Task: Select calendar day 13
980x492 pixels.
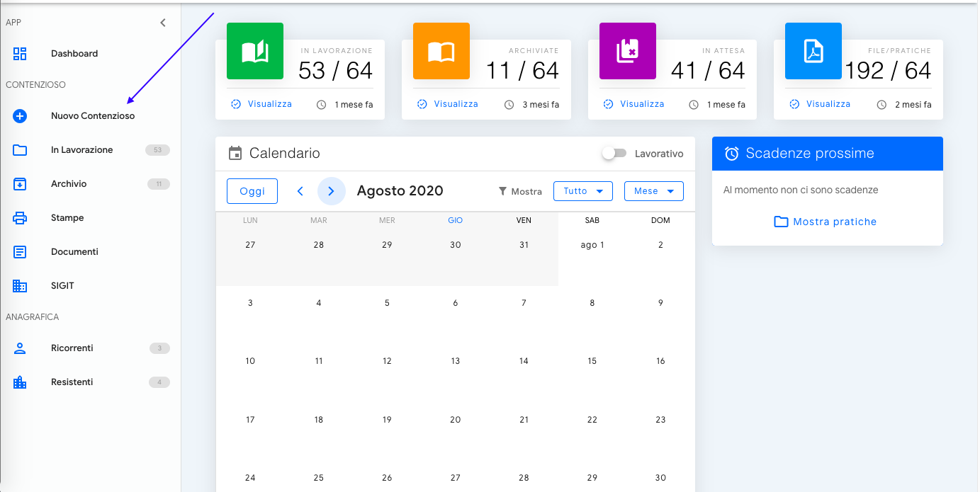Action: (456, 361)
